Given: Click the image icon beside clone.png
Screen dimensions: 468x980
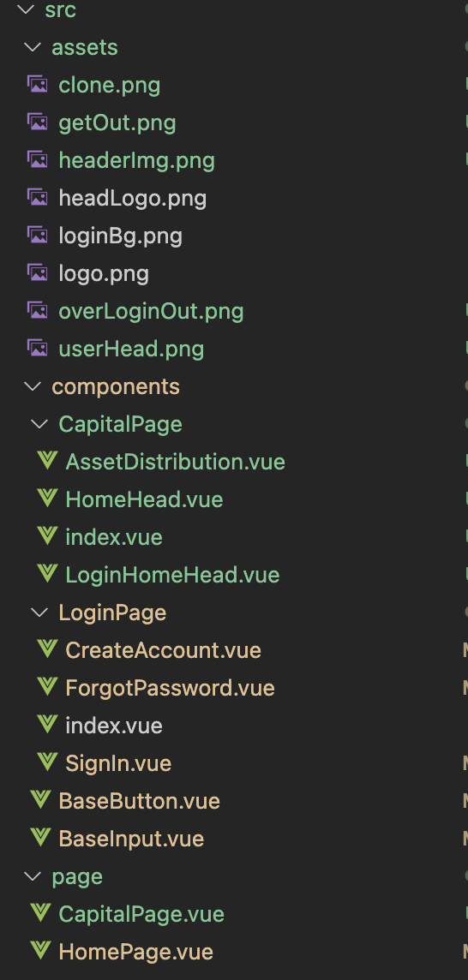Looking at the screenshot, I should pyautogui.click(x=38, y=84).
